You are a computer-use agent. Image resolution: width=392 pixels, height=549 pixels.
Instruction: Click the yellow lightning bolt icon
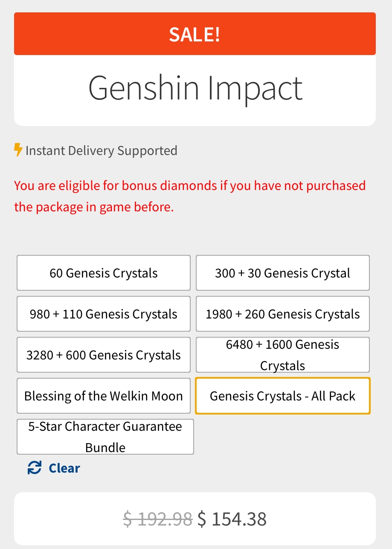[18, 150]
